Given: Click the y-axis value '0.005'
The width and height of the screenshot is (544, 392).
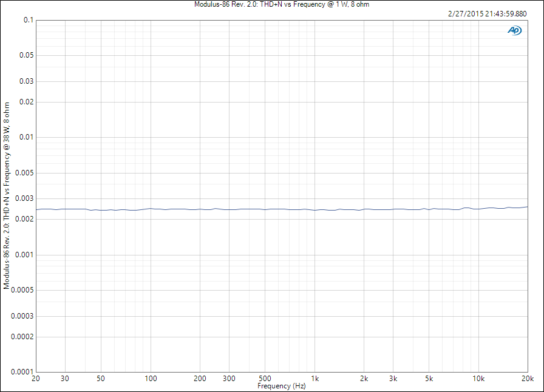Looking at the screenshot, I should (x=24, y=173).
